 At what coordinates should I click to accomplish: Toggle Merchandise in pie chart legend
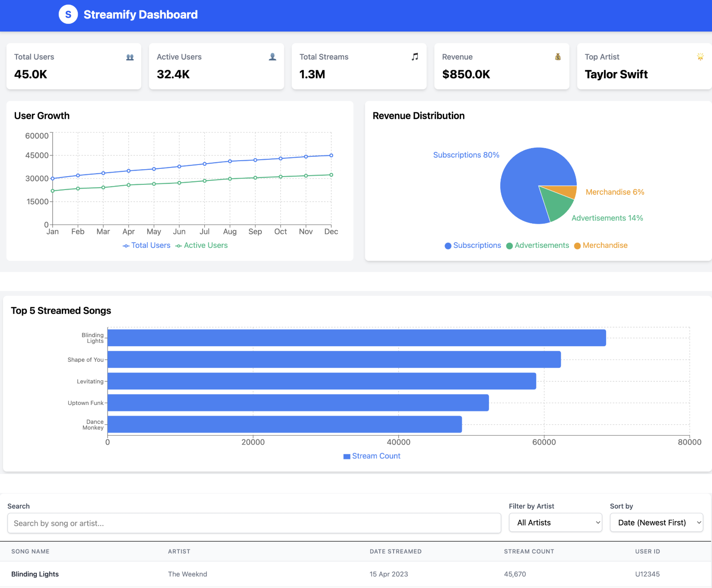pos(601,245)
